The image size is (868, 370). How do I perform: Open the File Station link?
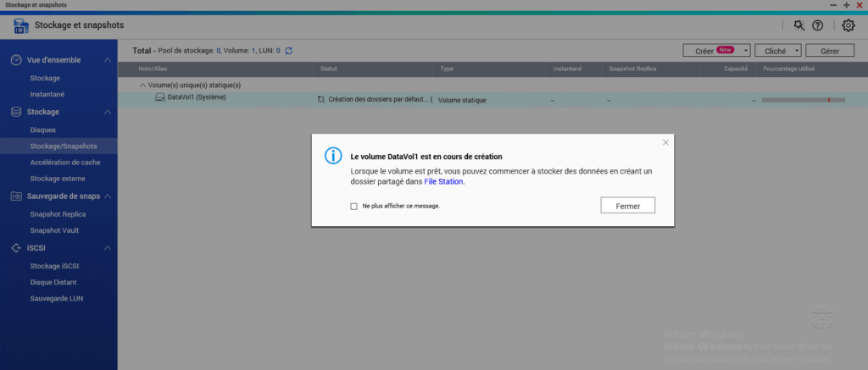pyautogui.click(x=444, y=181)
